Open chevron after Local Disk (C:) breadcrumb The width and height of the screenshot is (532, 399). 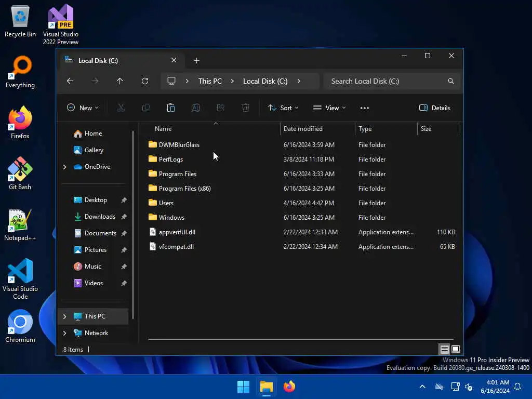(x=299, y=81)
